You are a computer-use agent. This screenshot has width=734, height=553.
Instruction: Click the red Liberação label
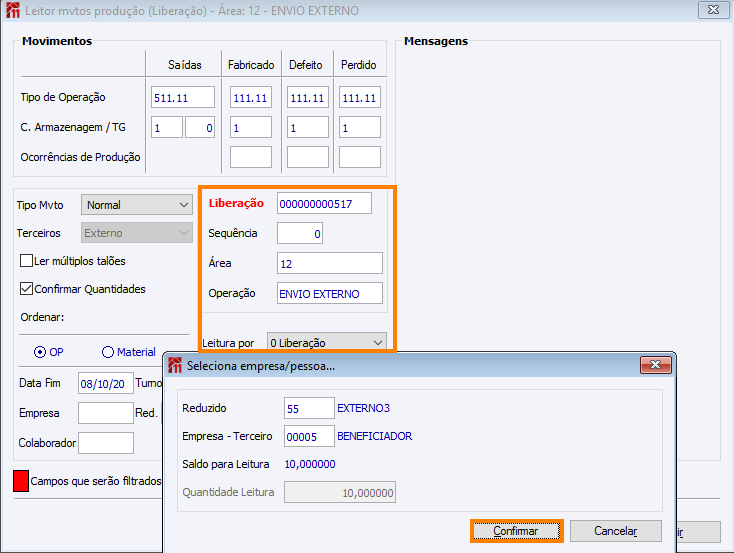(x=236, y=203)
